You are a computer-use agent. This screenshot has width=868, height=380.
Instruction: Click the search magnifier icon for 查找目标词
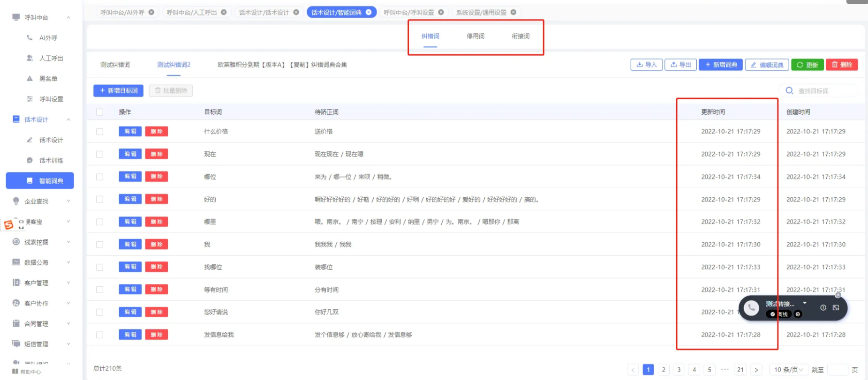click(x=790, y=90)
